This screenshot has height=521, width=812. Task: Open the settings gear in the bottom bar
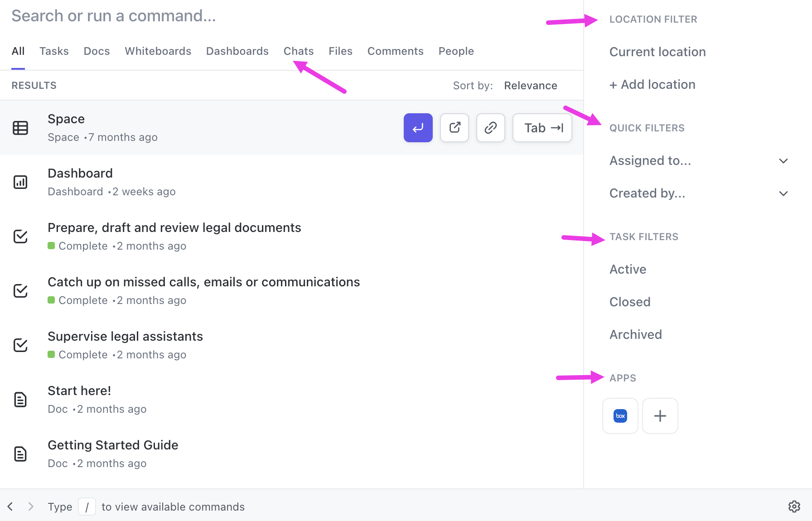pyautogui.click(x=794, y=507)
